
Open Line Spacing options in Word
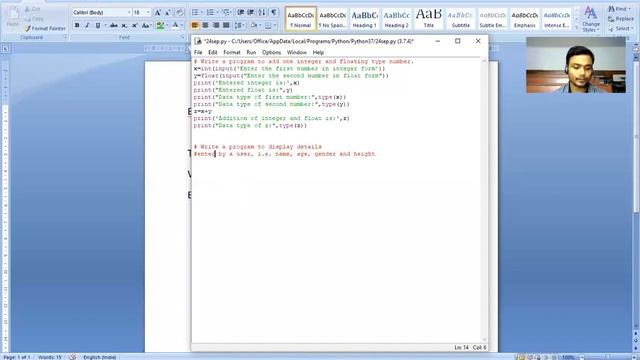tap(239, 25)
